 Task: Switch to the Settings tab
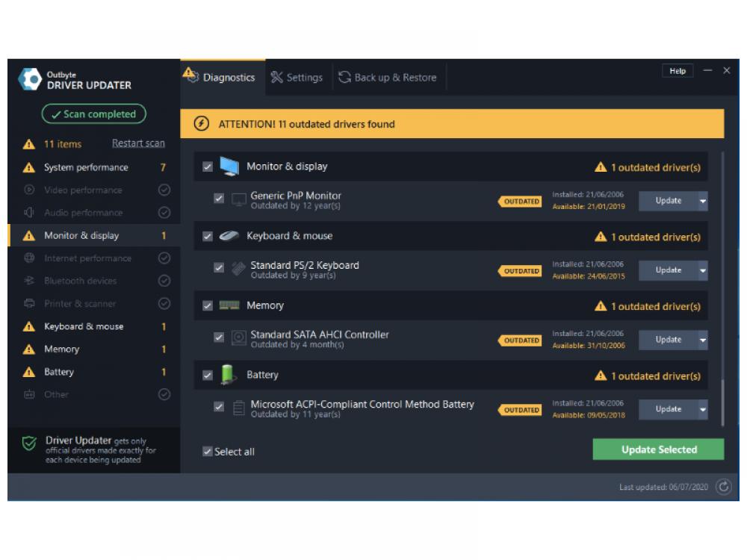point(297,78)
